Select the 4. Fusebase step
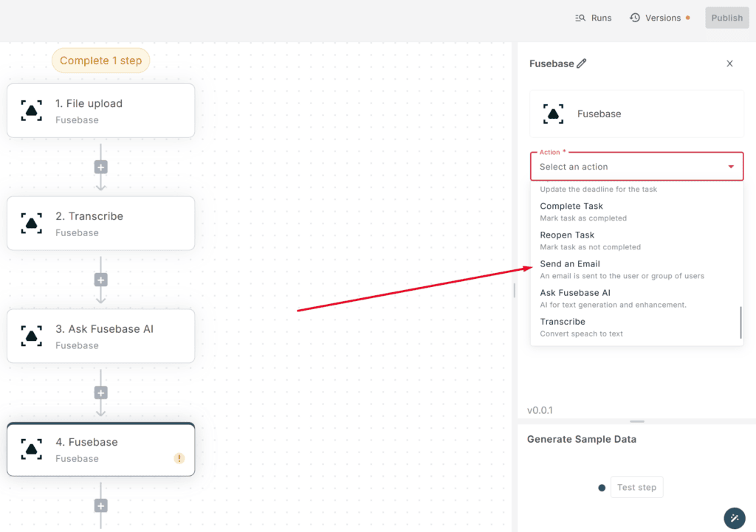This screenshot has height=532, width=756. 100,449
